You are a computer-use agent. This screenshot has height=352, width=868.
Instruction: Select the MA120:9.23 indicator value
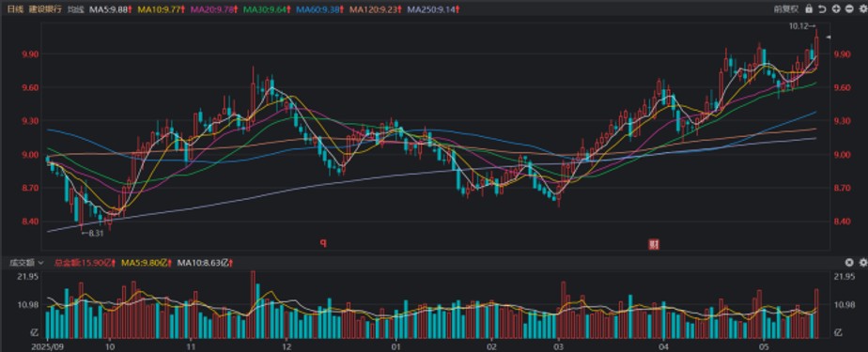pyautogui.click(x=375, y=9)
